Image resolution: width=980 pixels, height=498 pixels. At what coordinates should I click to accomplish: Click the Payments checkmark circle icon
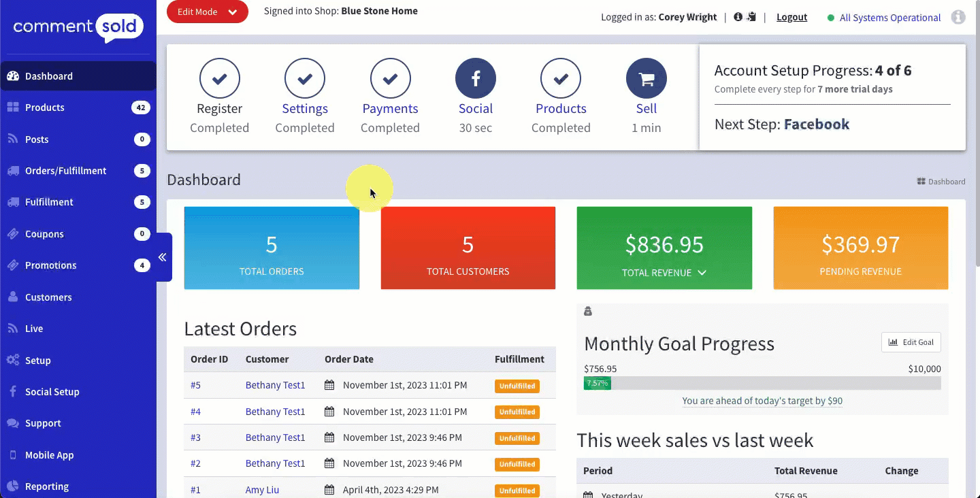click(390, 79)
